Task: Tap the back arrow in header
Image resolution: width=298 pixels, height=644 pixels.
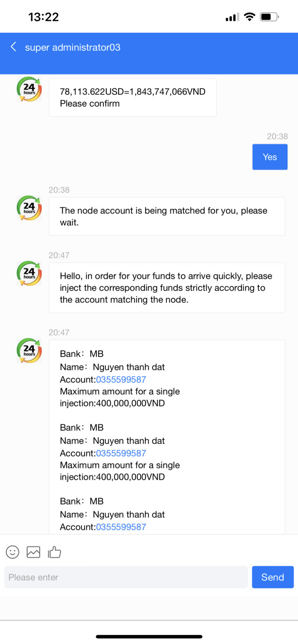Action: pos(13,47)
